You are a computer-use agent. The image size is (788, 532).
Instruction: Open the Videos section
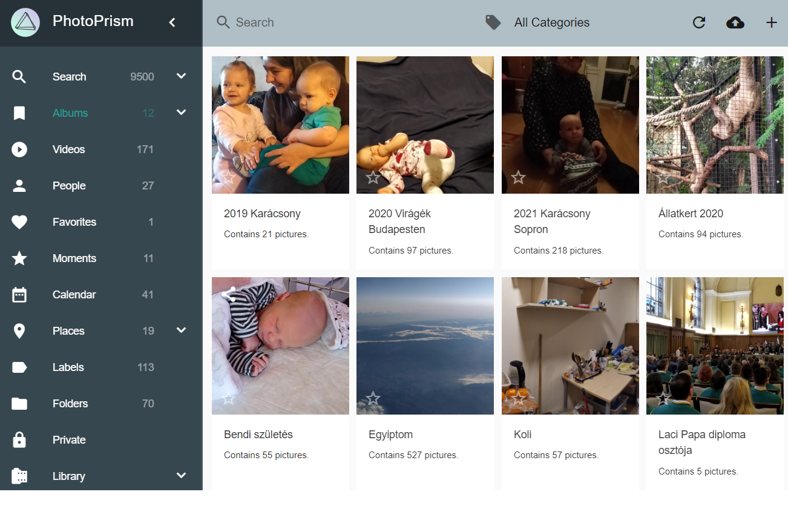pos(68,149)
